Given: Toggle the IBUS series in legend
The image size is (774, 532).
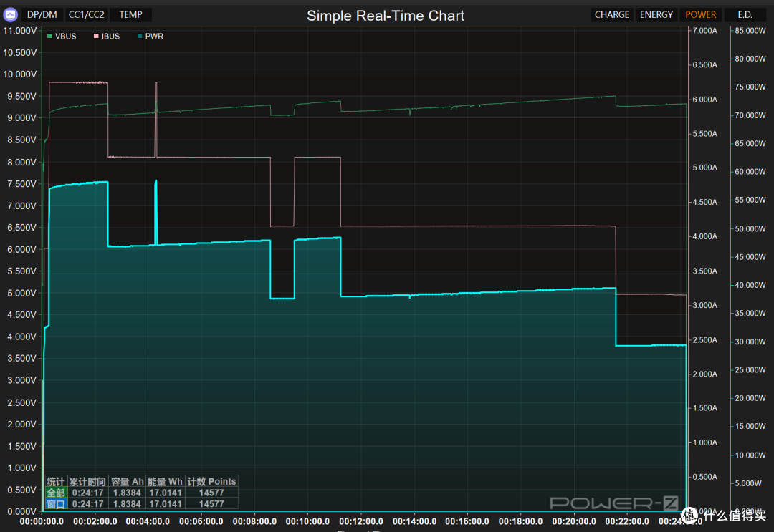Looking at the screenshot, I should [x=107, y=36].
